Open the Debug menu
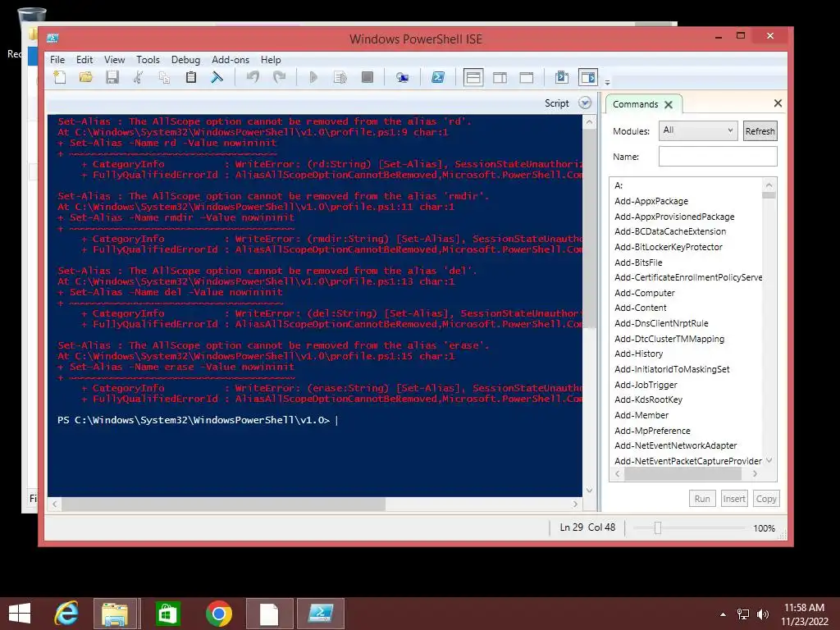This screenshot has width=840, height=630. click(185, 60)
